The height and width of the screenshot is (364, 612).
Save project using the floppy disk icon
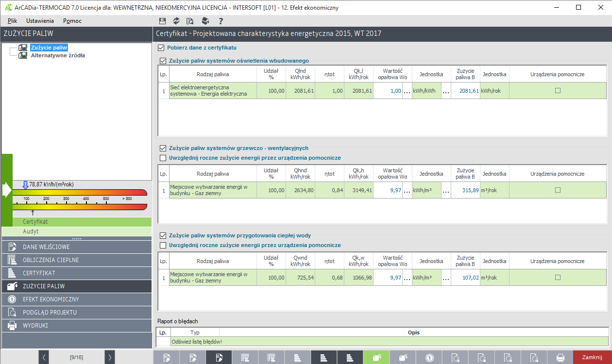click(163, 21)
